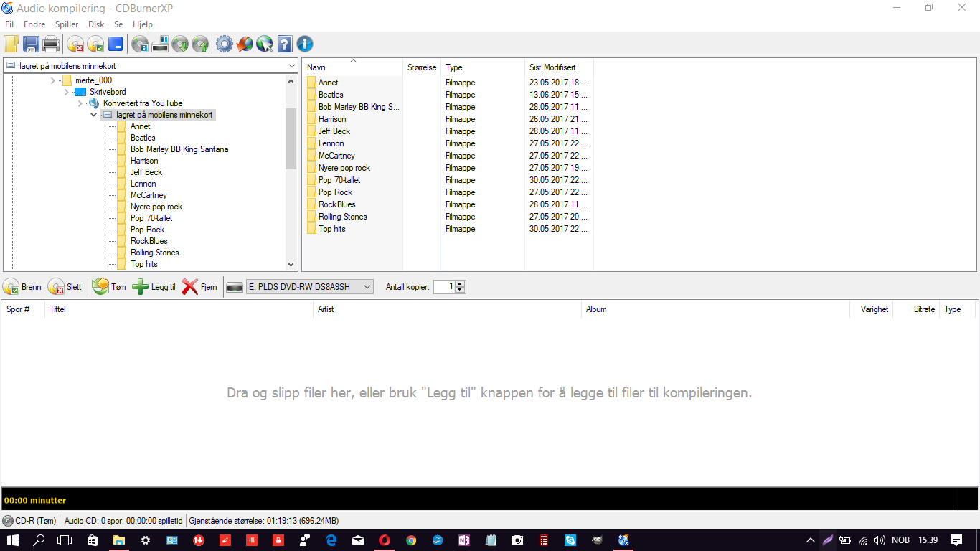980x551 pixels.
Task: Click the open folder toolbar icon
Action: [x=11, y=44]
